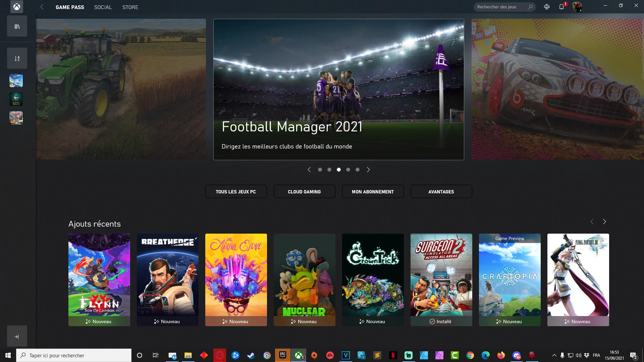Select the second carousel dot
This screenshot has height=362, width=644.
pos(329,170)
